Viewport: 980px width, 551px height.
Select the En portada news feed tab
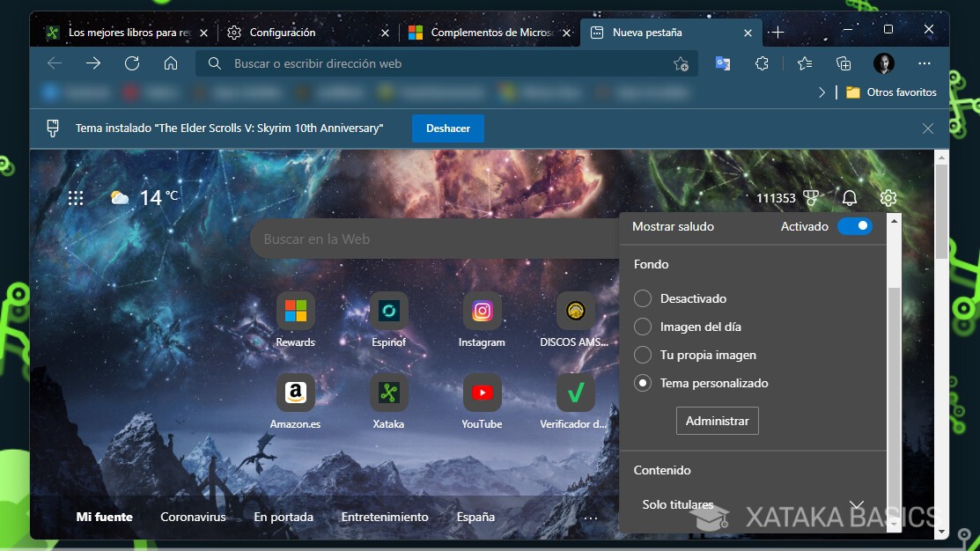tap(284, 517)
